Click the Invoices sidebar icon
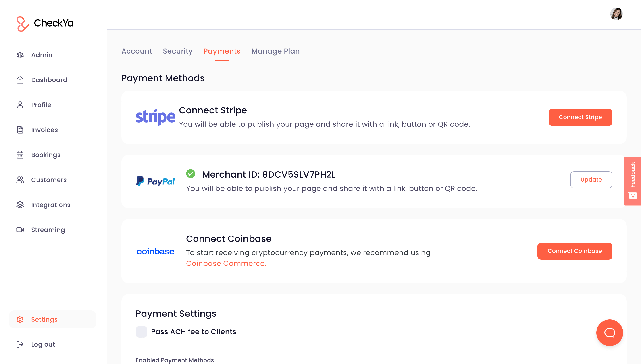Viewport: 641px width, 364px height. (x=20, y=130)
